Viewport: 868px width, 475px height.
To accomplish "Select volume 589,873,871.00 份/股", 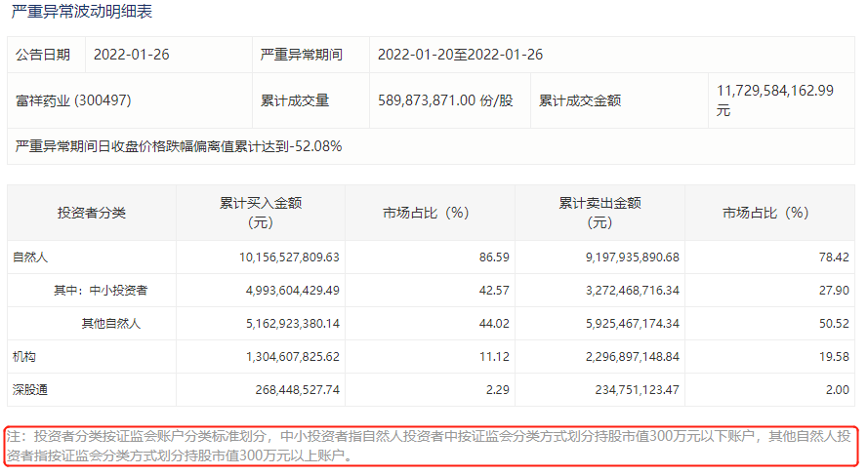I will pos(445,100).
